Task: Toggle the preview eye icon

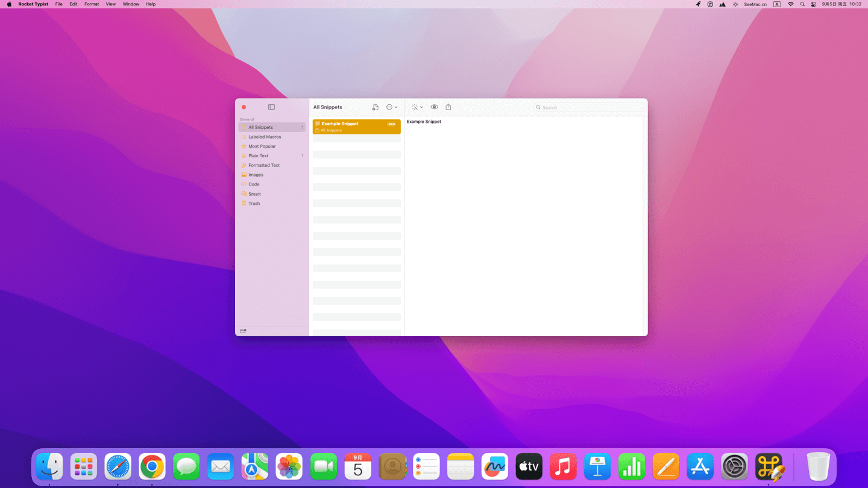Action: pyautogui.click(x=434, y=107)
